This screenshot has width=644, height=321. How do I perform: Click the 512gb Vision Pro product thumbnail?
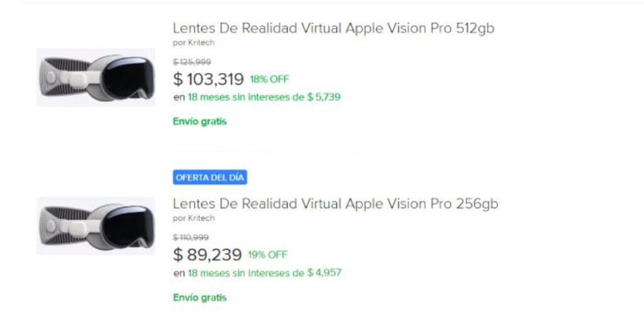tap(96, 77)
